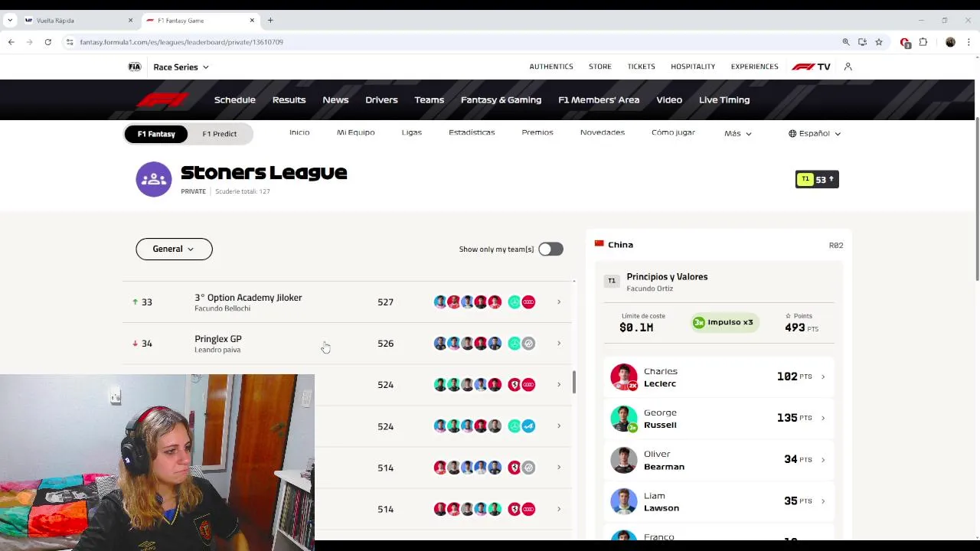Reload the page in the browser

point(47,42)
